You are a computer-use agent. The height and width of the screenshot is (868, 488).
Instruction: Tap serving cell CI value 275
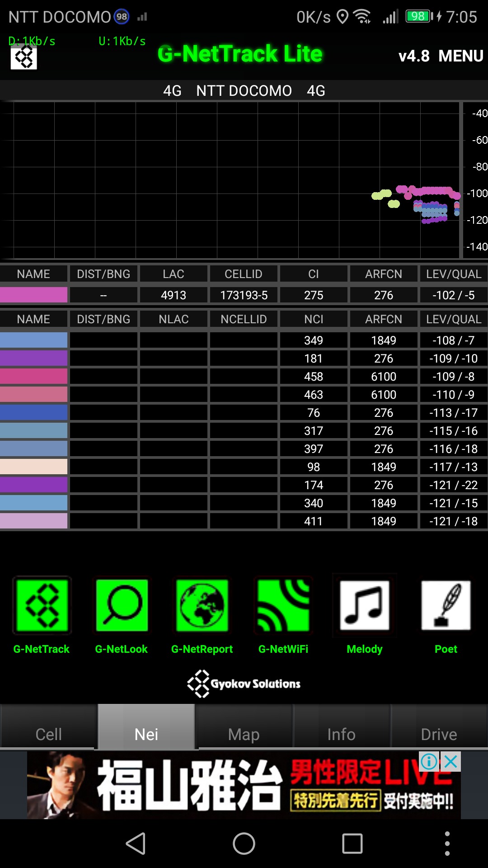(x=314, y=295)
